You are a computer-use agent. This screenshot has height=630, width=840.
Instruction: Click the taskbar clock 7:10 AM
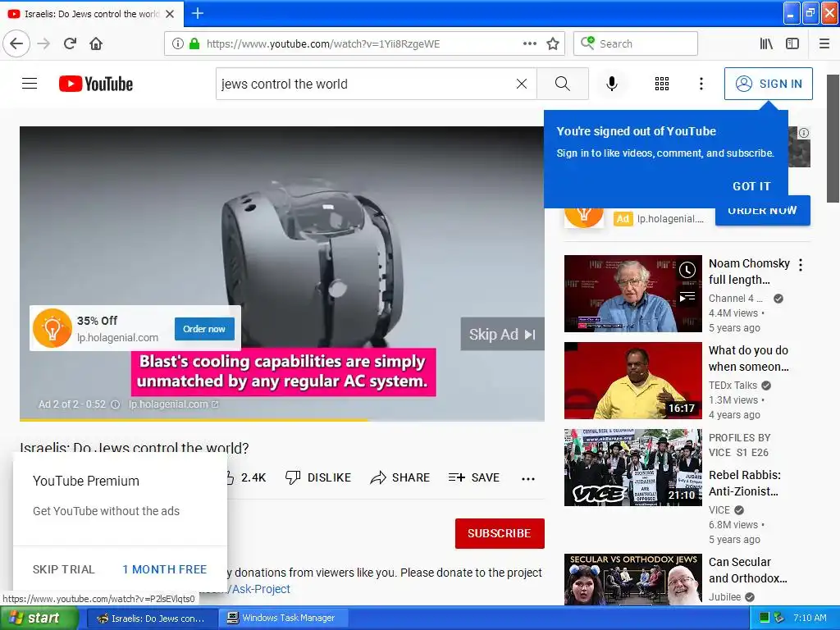click(x=810, y=618)
